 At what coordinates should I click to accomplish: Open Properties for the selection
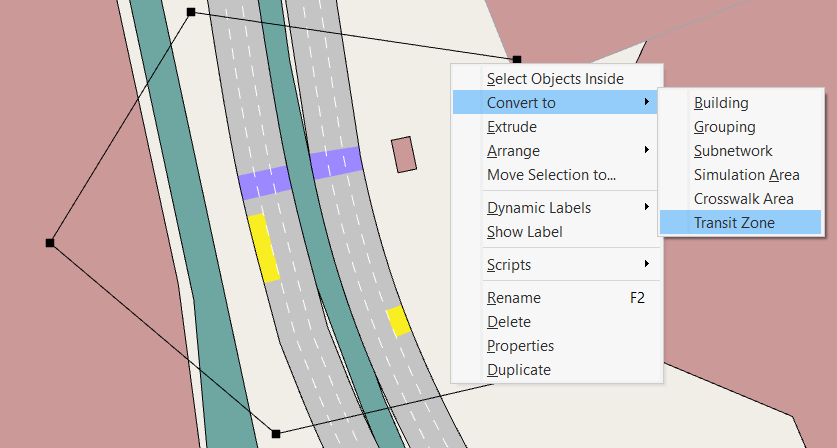coord(520,346)
